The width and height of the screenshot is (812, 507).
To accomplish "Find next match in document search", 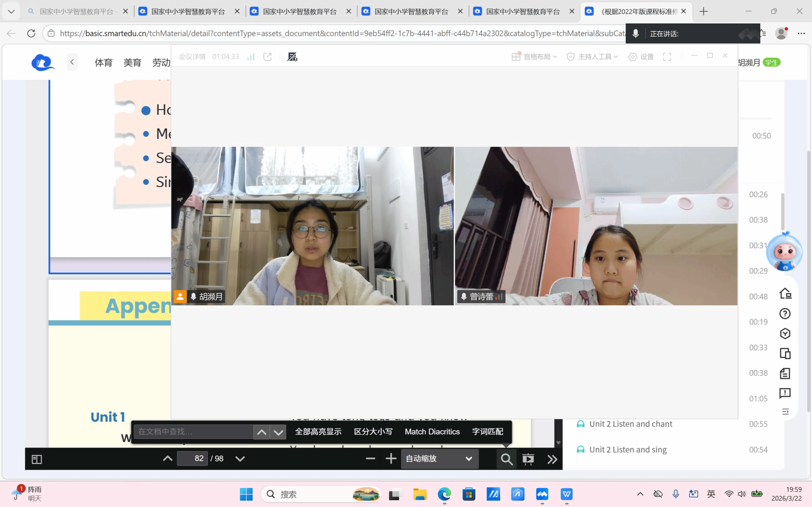I will coord(278,432).
